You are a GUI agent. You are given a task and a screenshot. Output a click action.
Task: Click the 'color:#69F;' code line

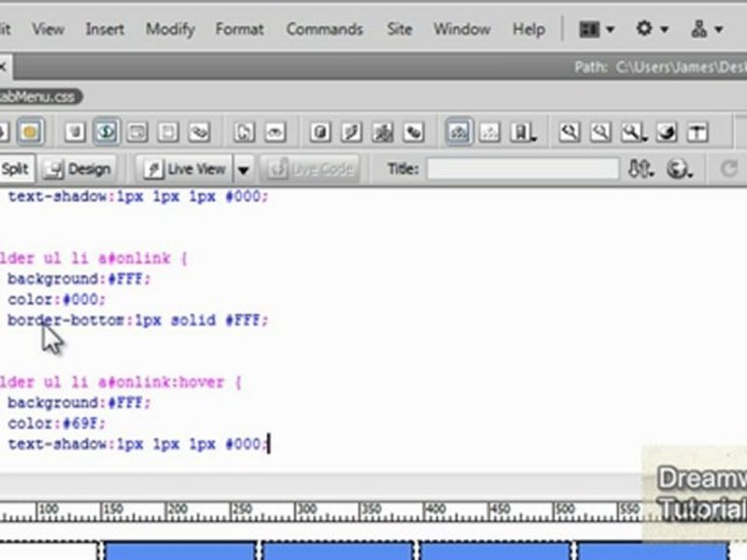tap(56, 423)
